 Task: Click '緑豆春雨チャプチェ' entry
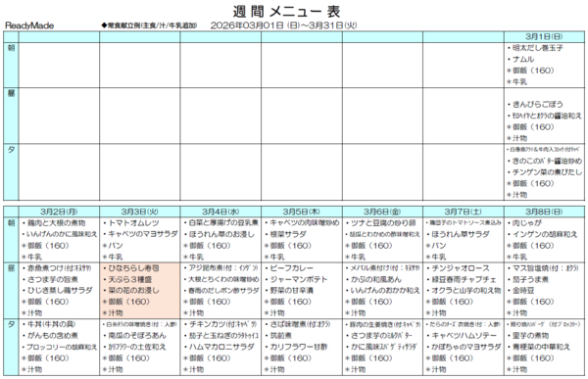[x=464, y=279]
